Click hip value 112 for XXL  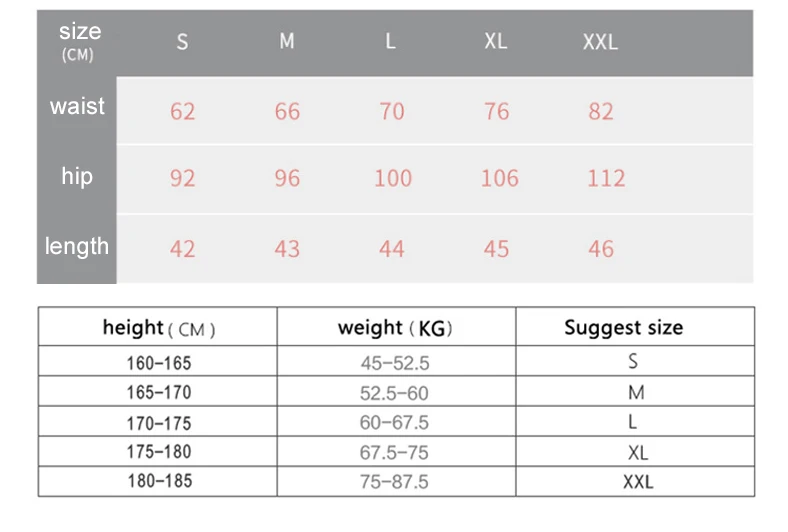click(x=606, y=178)
